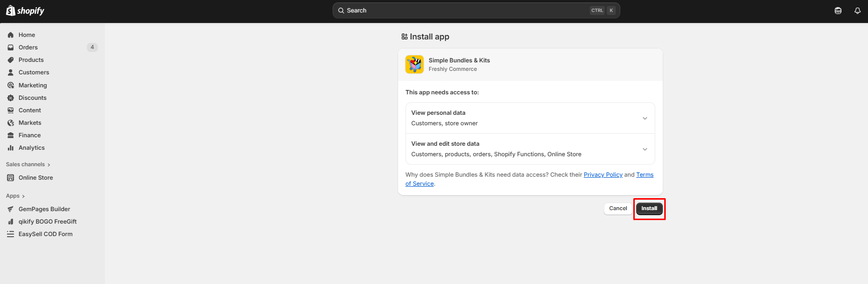
Task: Open the account avatar icon
Action: [x=838, y=10]
